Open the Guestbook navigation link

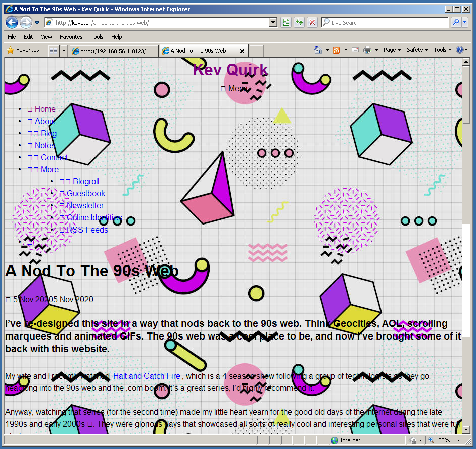(86, 193)
